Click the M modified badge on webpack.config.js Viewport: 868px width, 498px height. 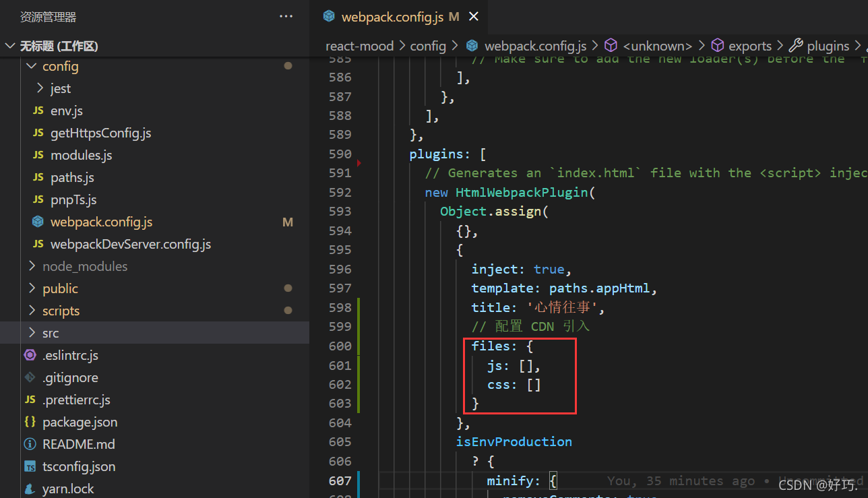[288, 222]
